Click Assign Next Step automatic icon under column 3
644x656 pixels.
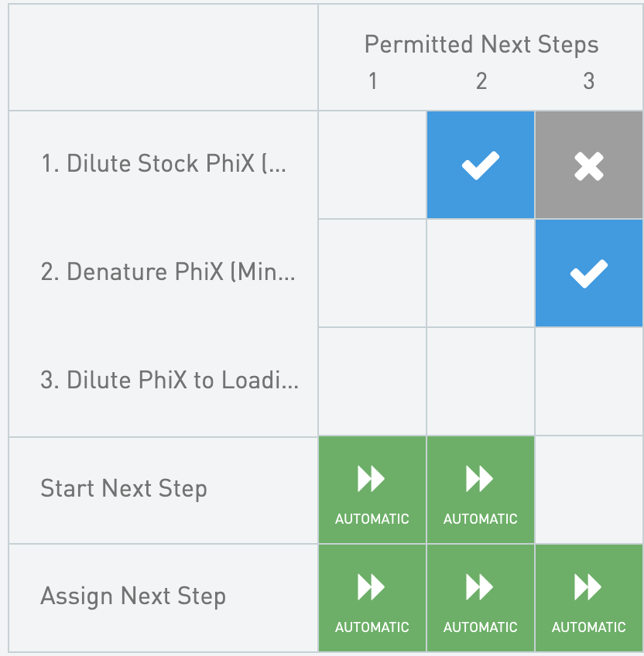point(588,598)
